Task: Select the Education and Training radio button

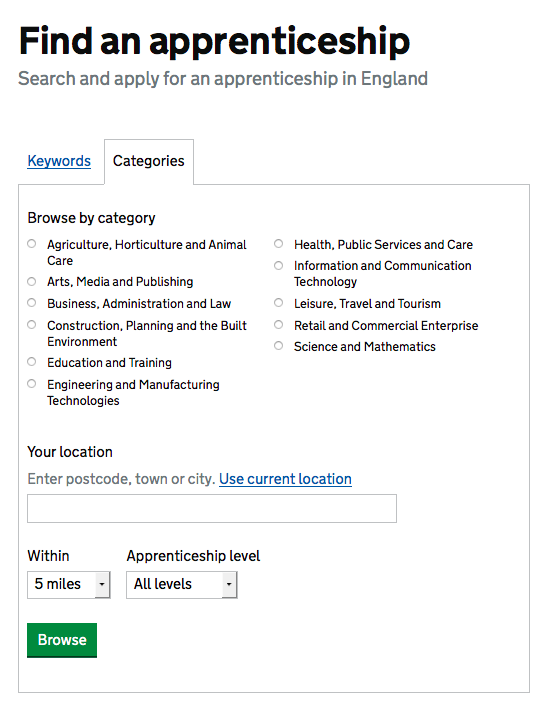Action: pos(31,362)
